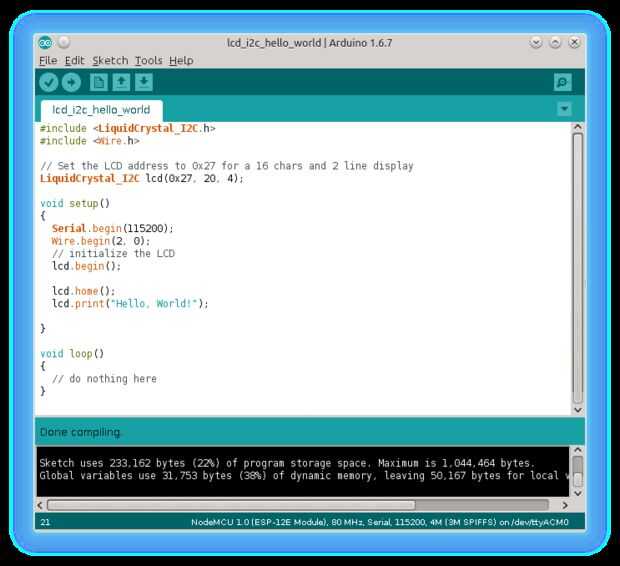
Task: Click the Arduino logo in title bar
Action: click(x=45, y=42)
